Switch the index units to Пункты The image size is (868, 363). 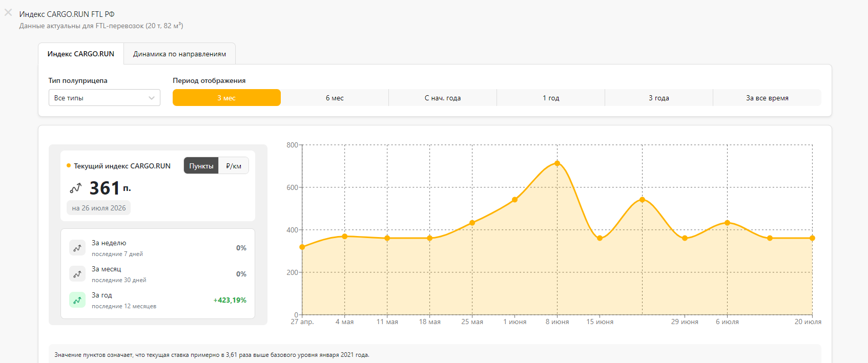tap(201, 166)
